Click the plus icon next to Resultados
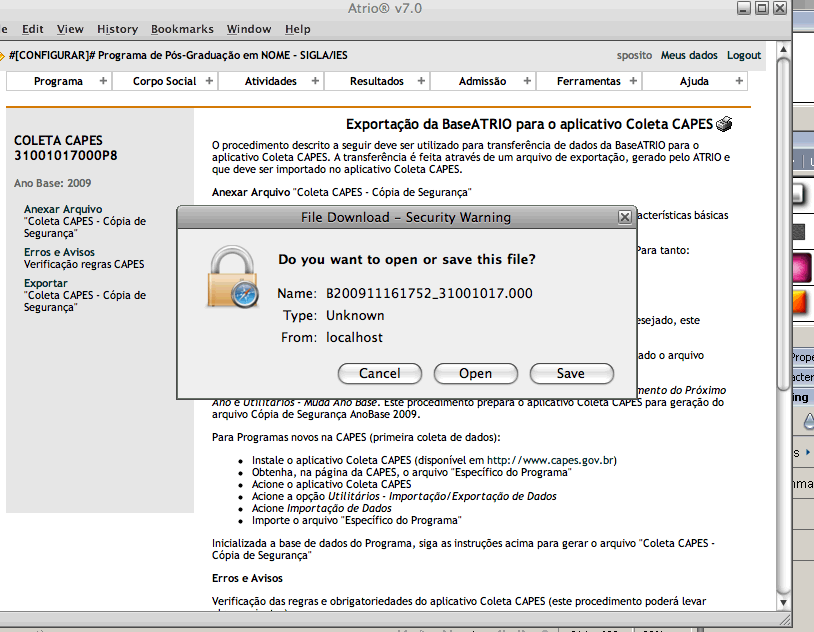 click(422, 81)
